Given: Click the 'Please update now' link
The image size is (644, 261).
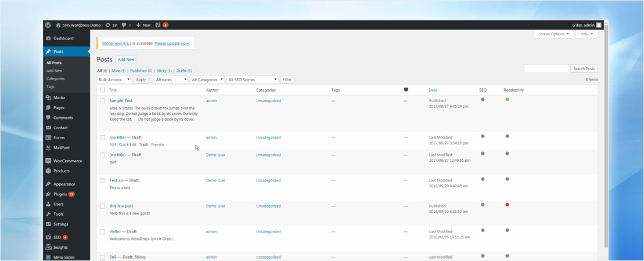Looking at the screenshot, I should point(172,43).
